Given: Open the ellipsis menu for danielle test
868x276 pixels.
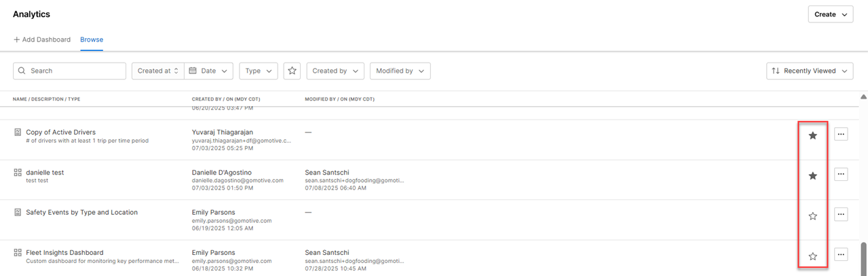Looking at the screenshot, I should [x=841, y=175].
